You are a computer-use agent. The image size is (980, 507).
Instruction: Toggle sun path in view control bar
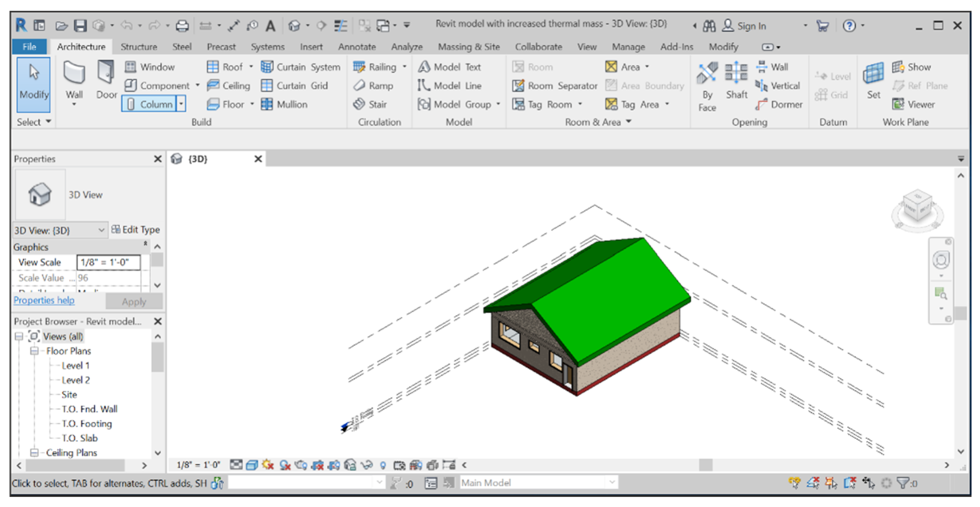coord(268,465)
